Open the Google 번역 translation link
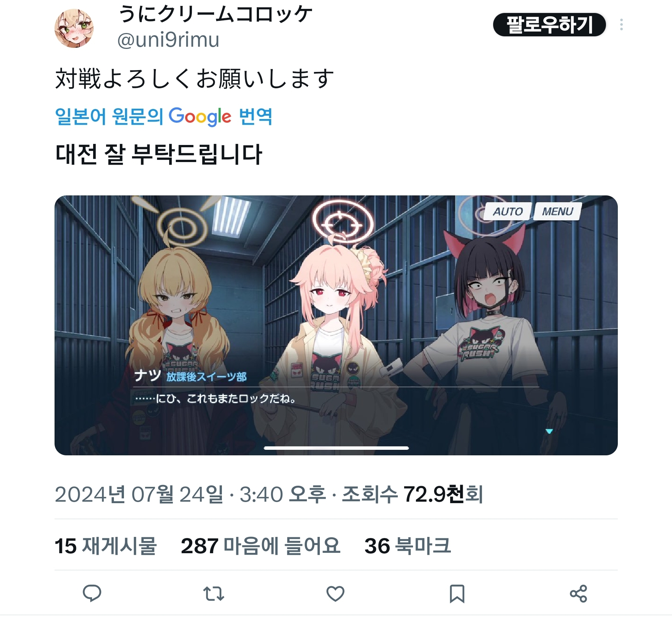 coord(164,116)
